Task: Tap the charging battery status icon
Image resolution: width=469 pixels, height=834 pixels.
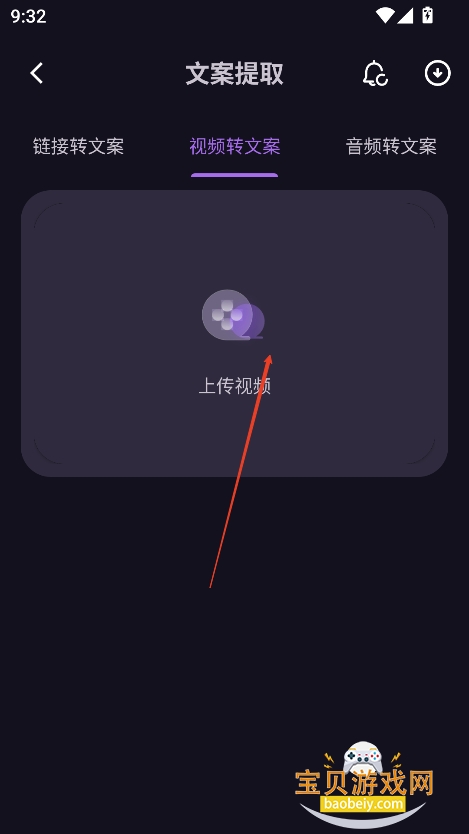Action: (x=428, y=15)
